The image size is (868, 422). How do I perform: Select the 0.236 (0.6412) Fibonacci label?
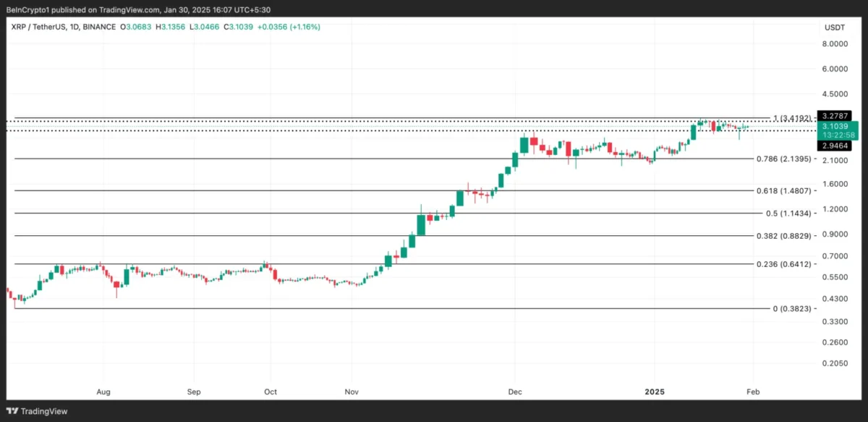click(x=784, y=264)
